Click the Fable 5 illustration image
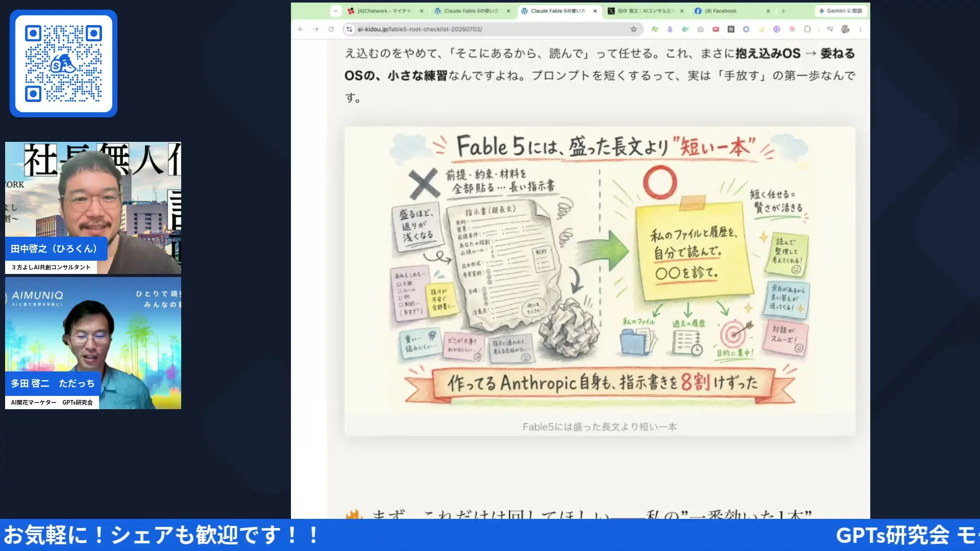Screen dimensions: 980x551 [600, 271]
